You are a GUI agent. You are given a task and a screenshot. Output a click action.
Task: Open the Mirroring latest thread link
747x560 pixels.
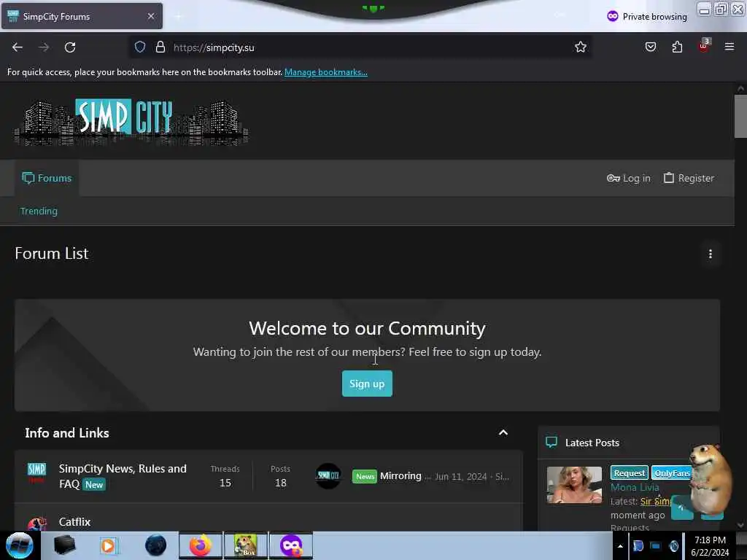(400, 475)
